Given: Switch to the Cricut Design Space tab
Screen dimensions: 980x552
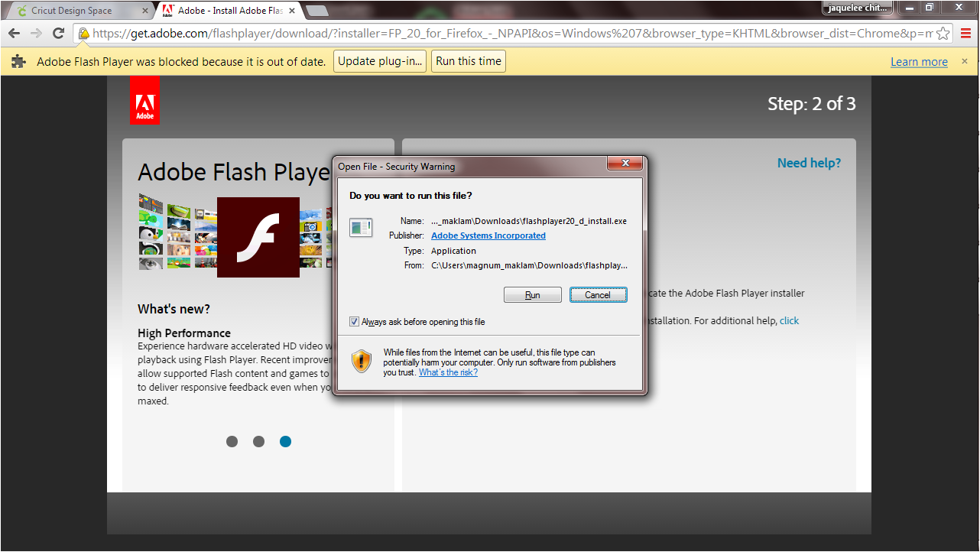Looking at the screenshot, I should point(73,11).
